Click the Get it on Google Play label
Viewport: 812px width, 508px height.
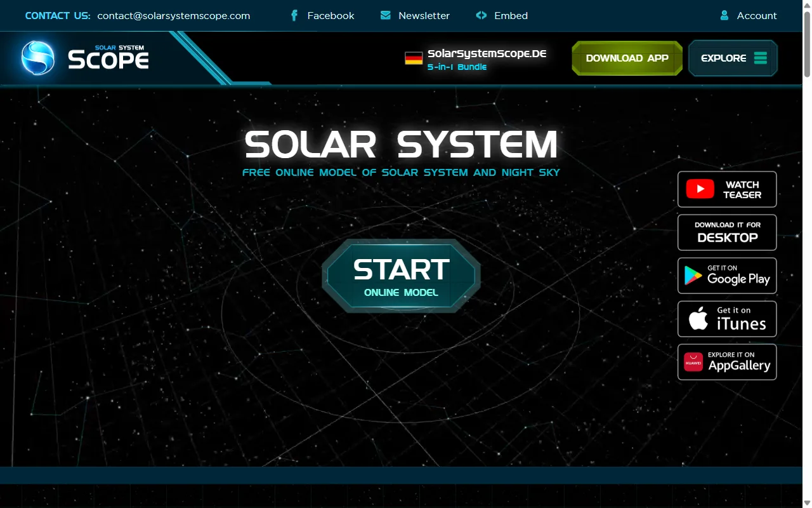click(738, 276)
